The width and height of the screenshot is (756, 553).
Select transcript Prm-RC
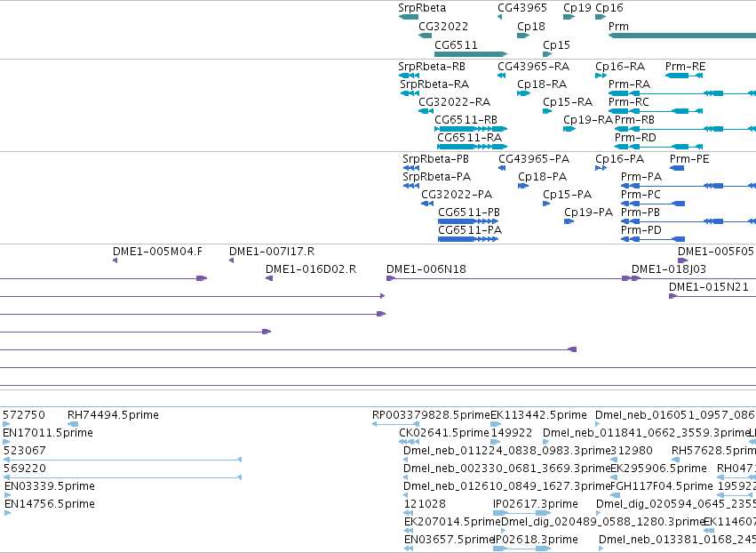tap(656, 111)
